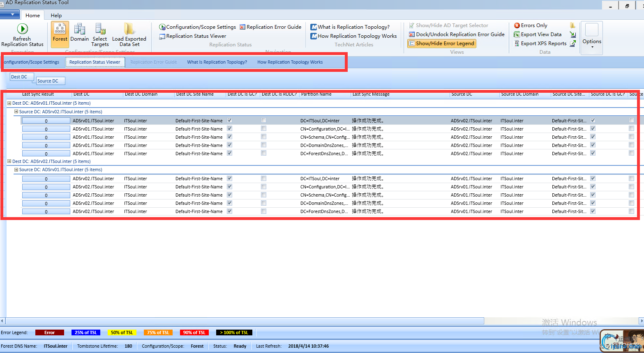Click the red Error legend swatch
The height and width of the screenshot is (353, 644).
50,332
